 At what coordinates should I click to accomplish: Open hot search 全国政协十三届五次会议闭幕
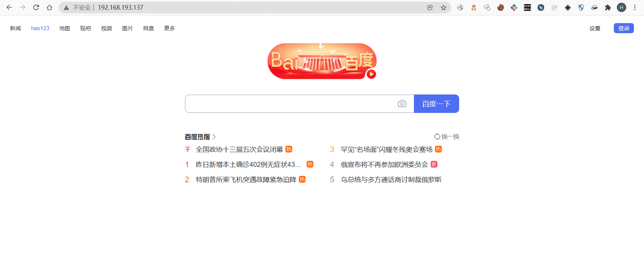click(x=239, y=149)
